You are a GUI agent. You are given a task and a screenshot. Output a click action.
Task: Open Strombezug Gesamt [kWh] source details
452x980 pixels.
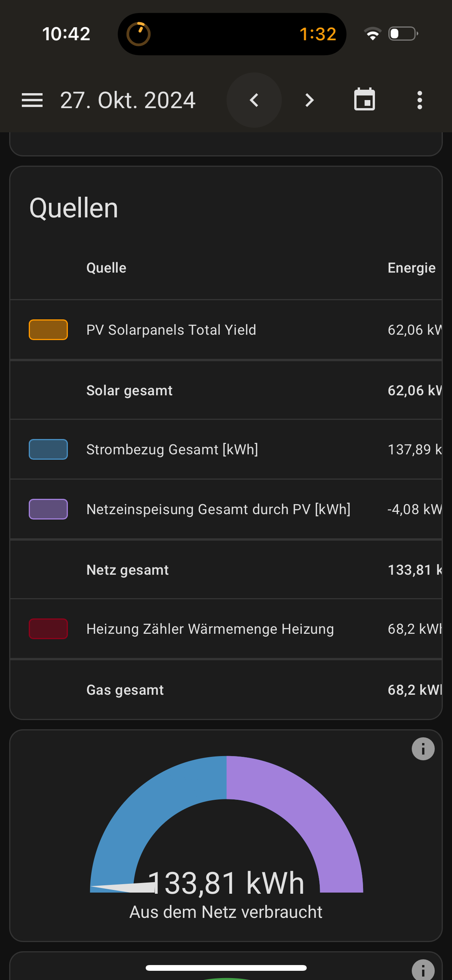[172, 449]
